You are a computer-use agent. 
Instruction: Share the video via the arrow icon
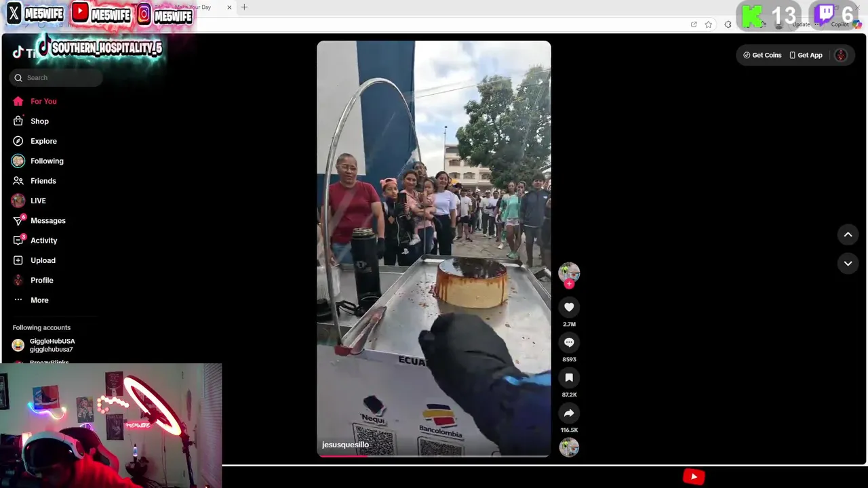point(569,413)
